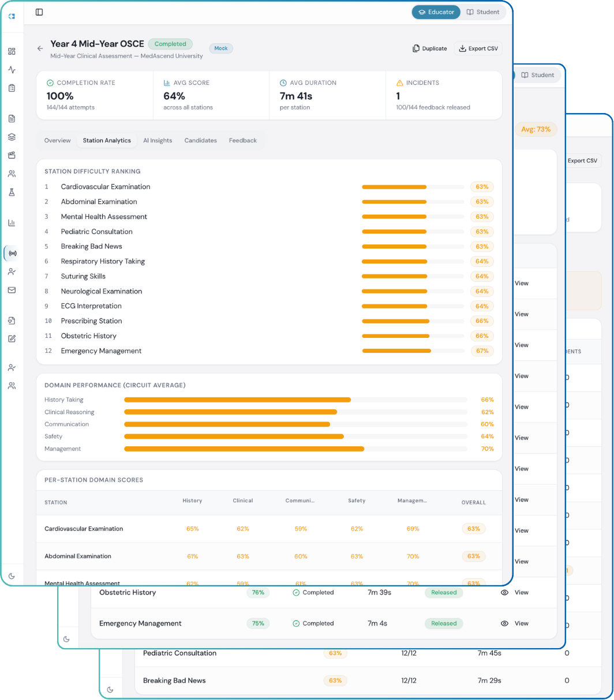The width and height of the screenshot is (614, 700).
Task: Click the Completion Rate check icon
Action: (50, 83)
